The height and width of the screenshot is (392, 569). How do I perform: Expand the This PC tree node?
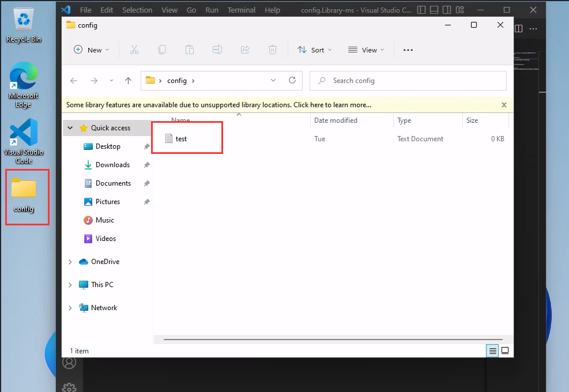coord(70,285)
